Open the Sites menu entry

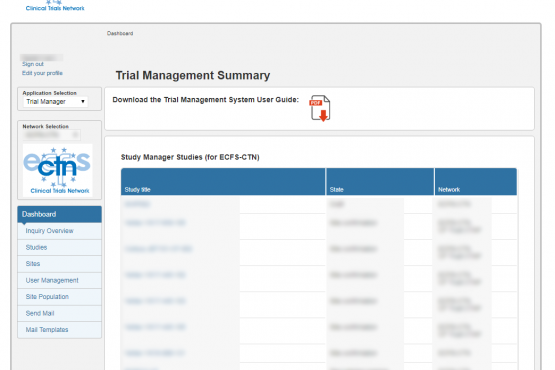[59, 264]
